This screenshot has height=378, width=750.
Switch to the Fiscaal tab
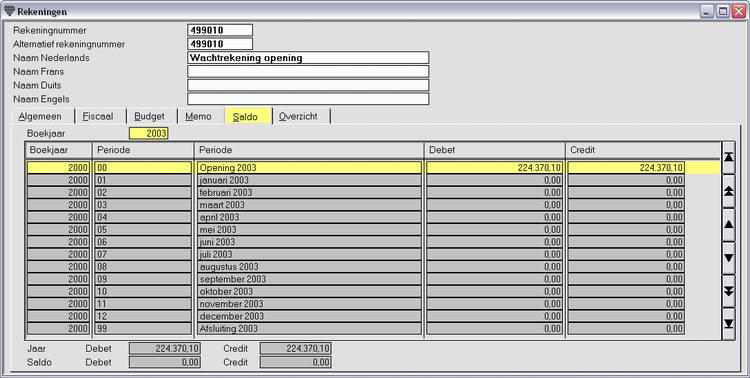pos(98,116)
